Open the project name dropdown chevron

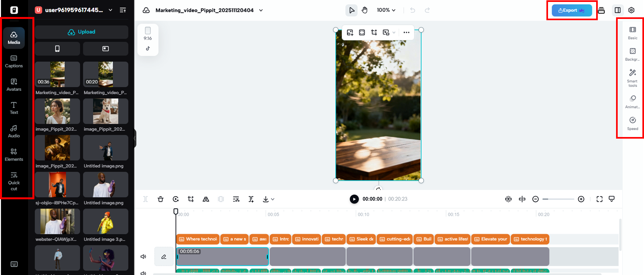tap(261, 10)
